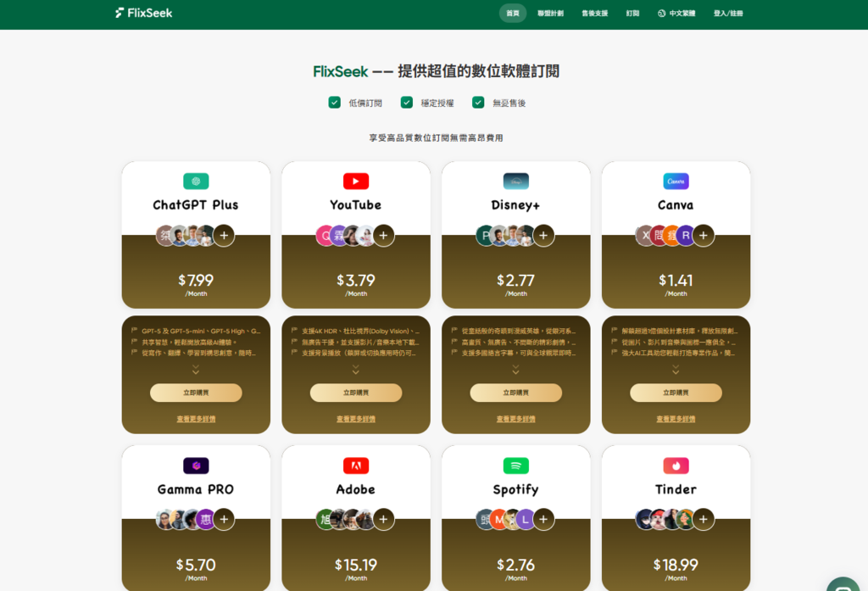Click 立即購買 under the YouTube plan

(355, 393)
